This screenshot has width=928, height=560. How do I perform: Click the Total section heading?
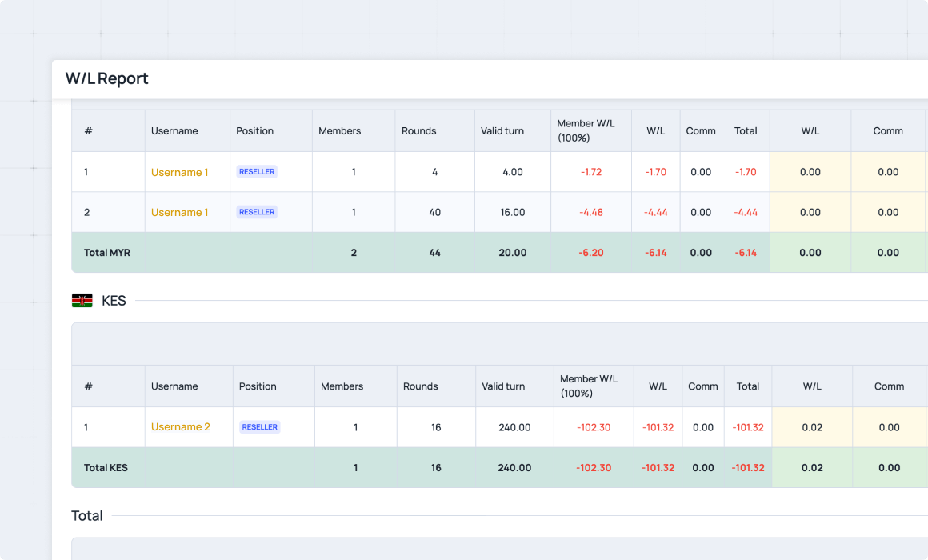click(x=87, y=516)
